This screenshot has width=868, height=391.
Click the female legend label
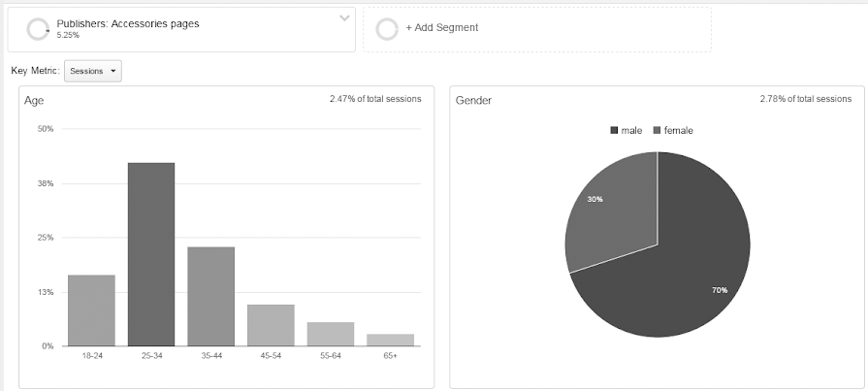pos(679,130)
